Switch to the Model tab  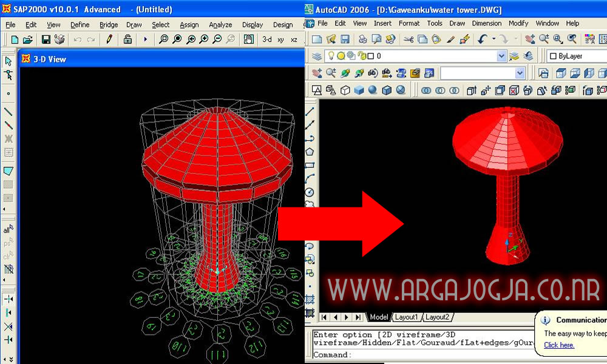point(379,317)
